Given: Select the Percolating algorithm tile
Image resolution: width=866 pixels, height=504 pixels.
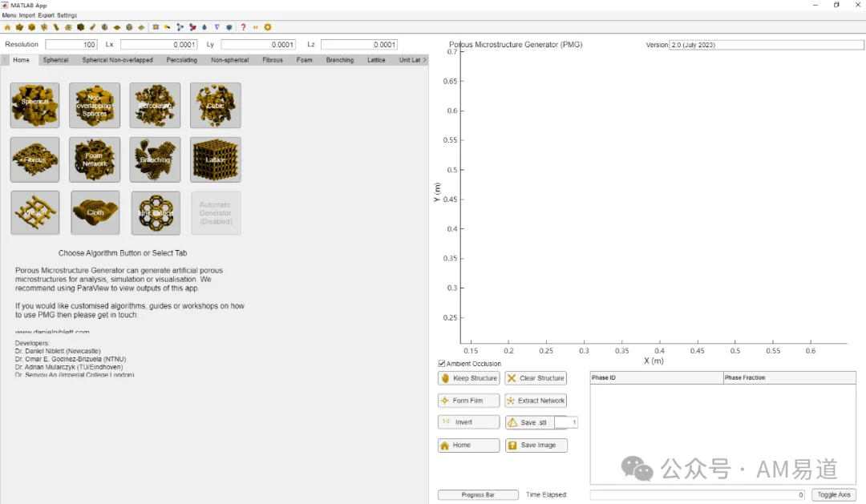Looking at the screenshot, I should (155, 106).
